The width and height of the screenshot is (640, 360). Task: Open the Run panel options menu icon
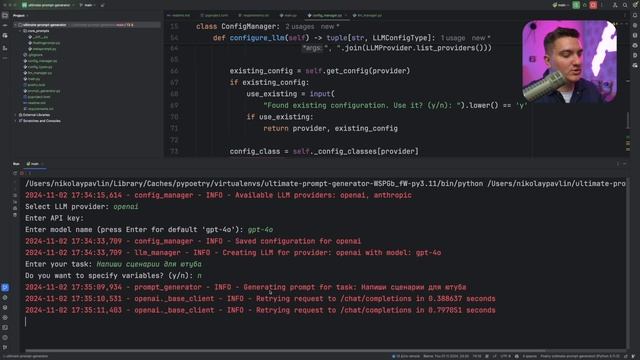click(618, 164)
